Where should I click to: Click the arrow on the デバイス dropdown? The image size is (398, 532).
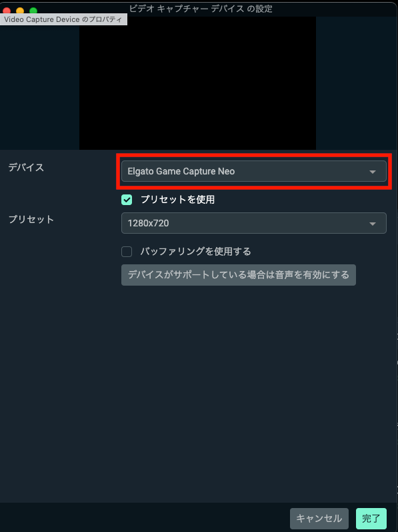coord(373,172)
